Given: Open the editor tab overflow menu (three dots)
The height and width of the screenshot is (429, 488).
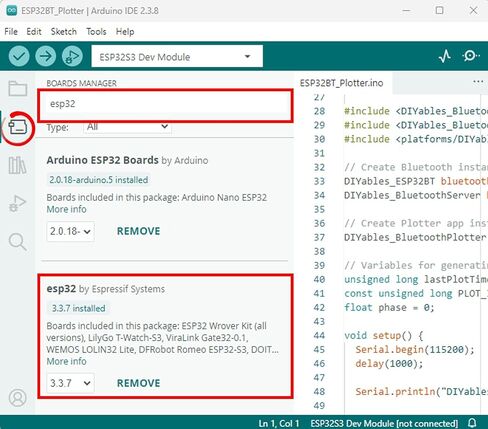Looking at the screenshot, I should click(478, 82).
